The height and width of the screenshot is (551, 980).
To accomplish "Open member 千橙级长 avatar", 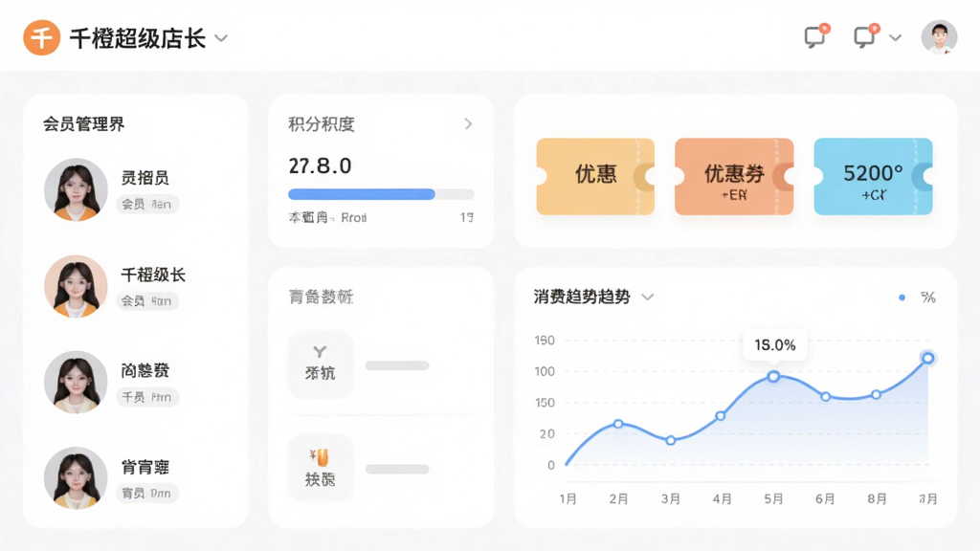I will pyautogui.click(x=76, y=286).
